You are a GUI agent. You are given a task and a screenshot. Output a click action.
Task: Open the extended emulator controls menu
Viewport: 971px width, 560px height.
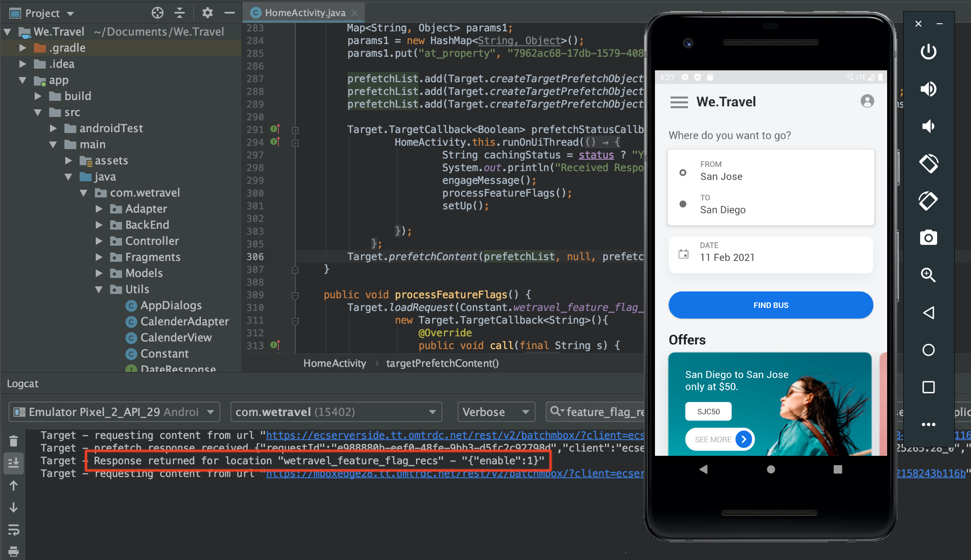coord(928,424)
